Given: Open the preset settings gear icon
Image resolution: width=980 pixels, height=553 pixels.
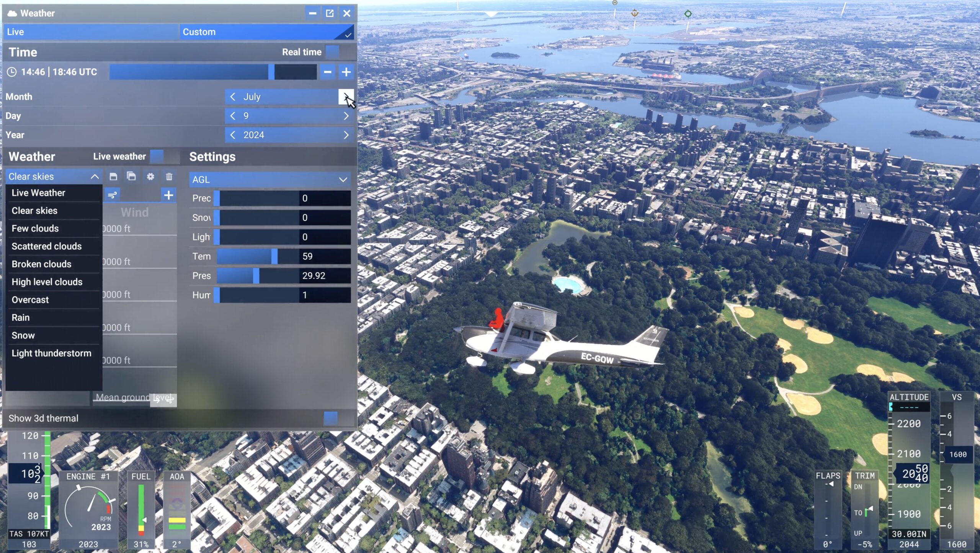Looking at the screenshot, I should 150,177.
